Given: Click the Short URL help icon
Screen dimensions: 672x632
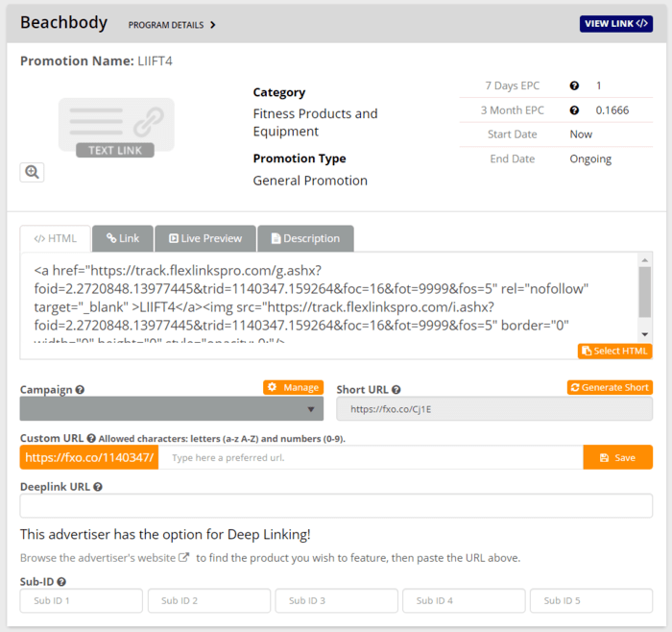Looking at the screenshot, I should point(396,390).
